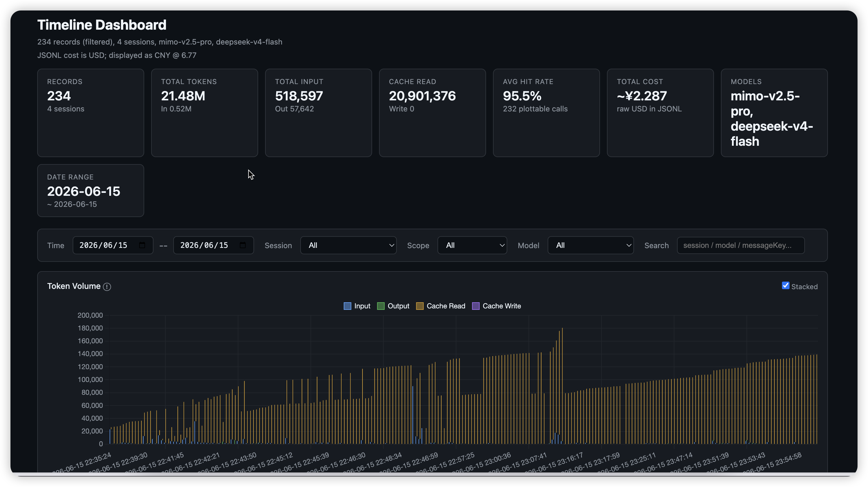Open the Session dropdown
The image size is (868, 487).
pyautogui.click(x=348, y=245)
